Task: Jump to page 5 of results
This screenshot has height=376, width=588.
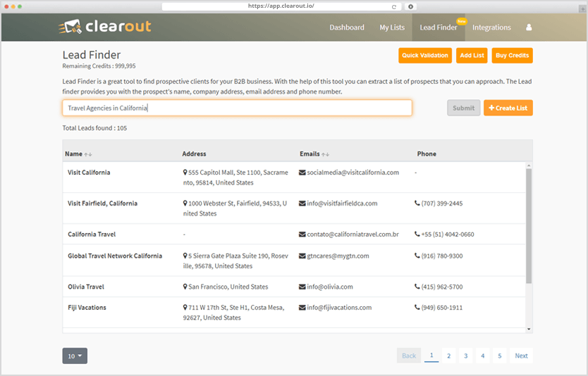Action: (499, 356)
